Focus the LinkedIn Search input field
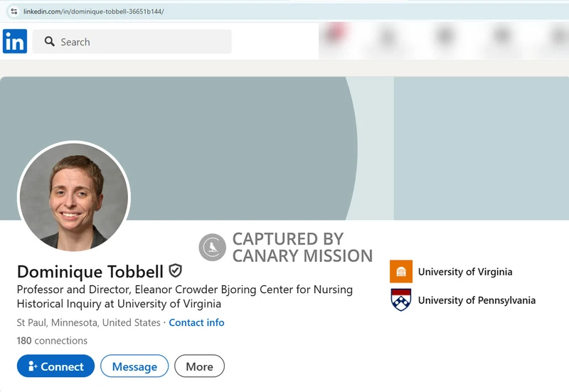The image size is (569, 392). (142, 42)
